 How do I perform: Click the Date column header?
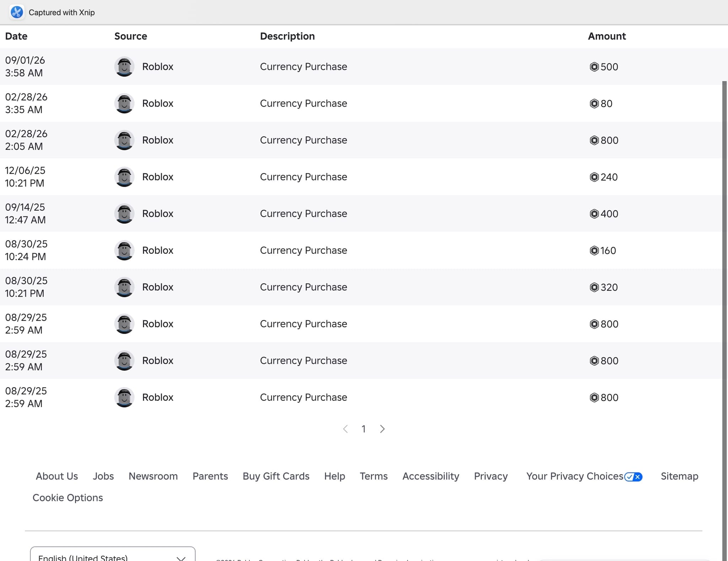pos(16,36)
